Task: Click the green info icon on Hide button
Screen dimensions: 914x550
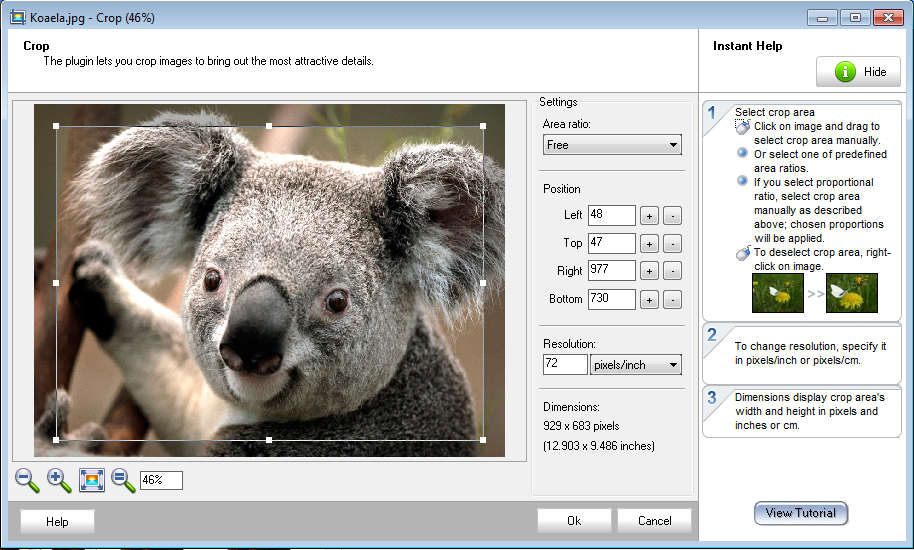Action: tap(845, 72)
